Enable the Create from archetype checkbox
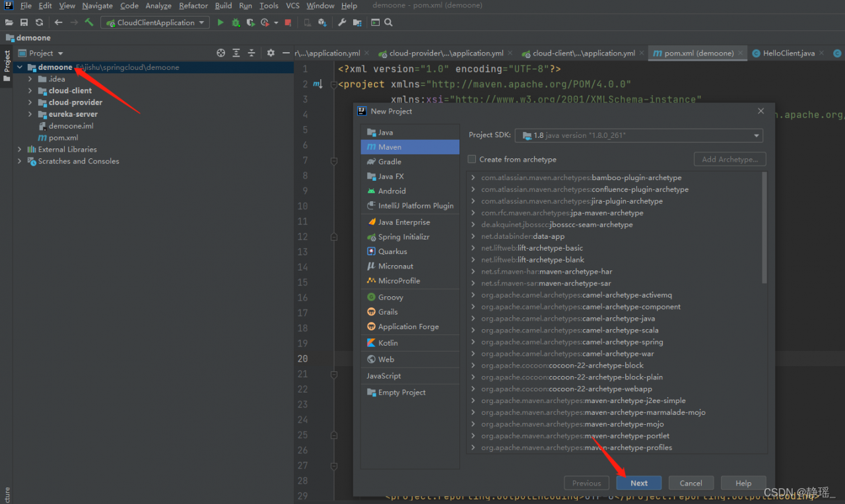This screenshot has height=504, width=845. 471,159
